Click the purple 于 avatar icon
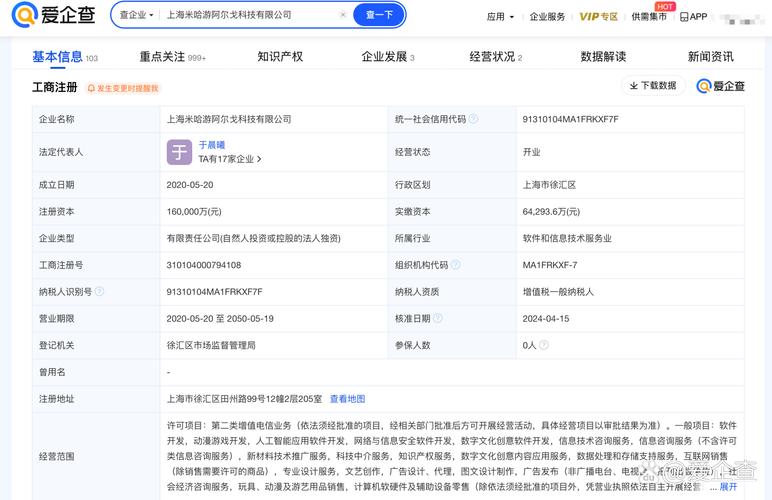The image size is (772, 500). 179,152
